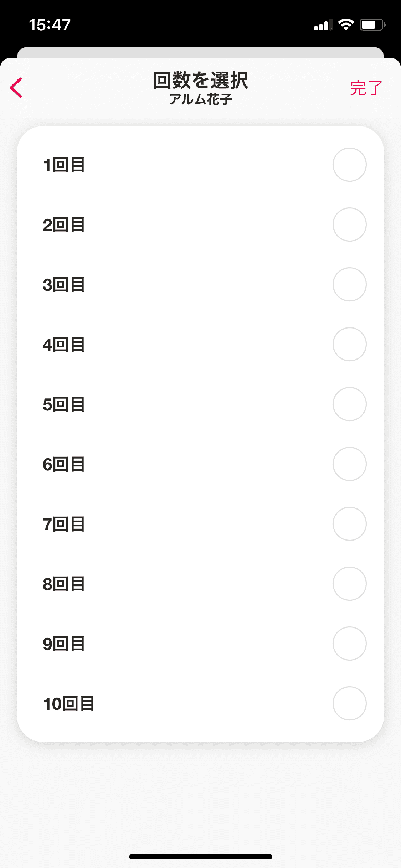Pick the 9回目 radio button
Screen dimensions: 401x868
(349, 644)
